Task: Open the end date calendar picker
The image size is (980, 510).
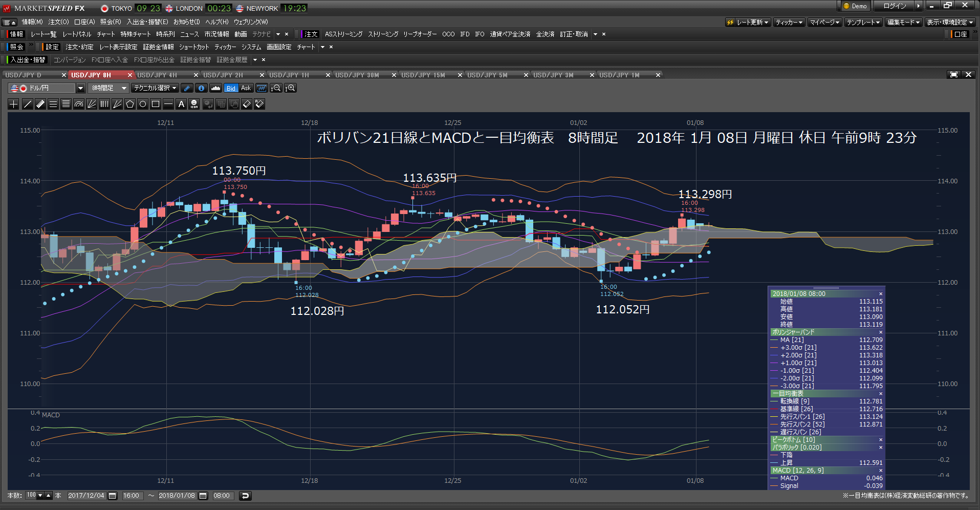Action: coord(203,496)
